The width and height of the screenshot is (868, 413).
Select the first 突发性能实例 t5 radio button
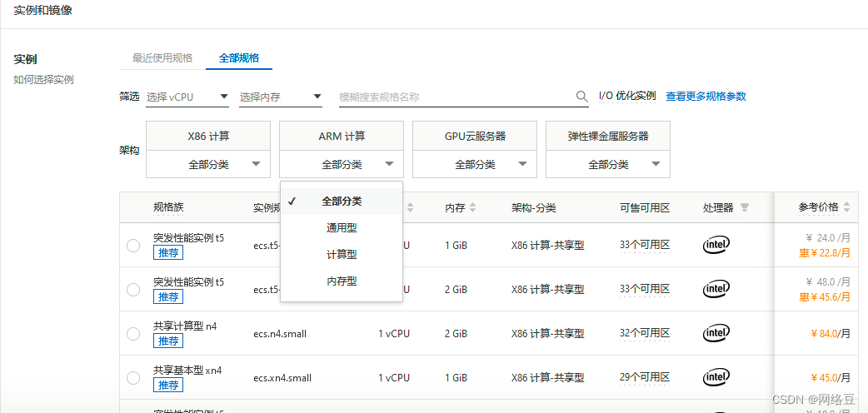click(x=133, y=245)
